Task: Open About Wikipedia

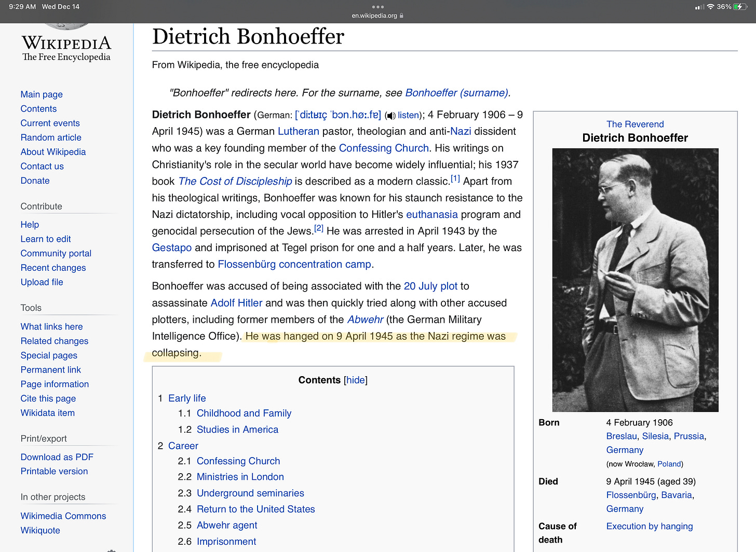Action: click(53, 152)
